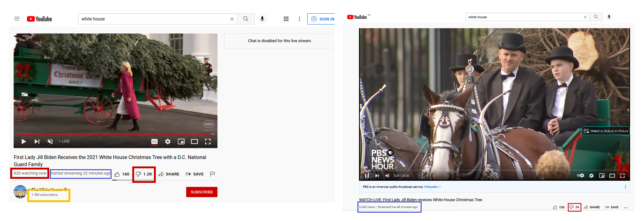Click the YouTube logo above the White House stream

click(39, 19)
